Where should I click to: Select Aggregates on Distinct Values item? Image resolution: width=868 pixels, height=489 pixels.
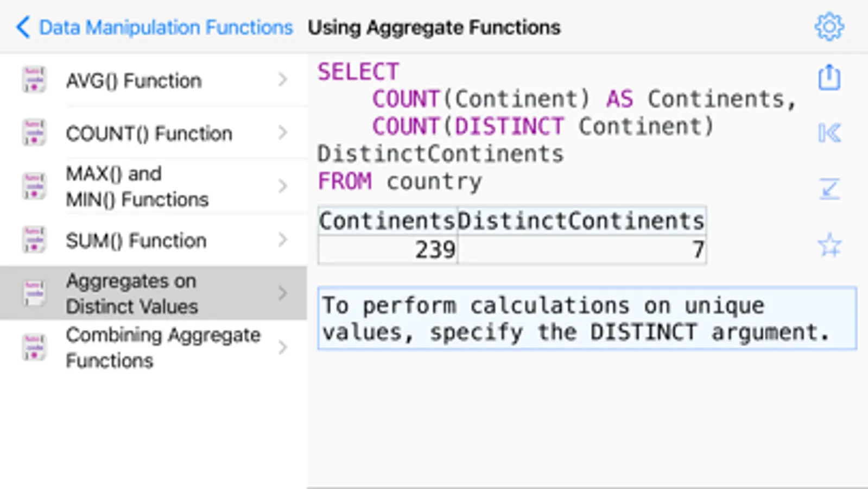coord(131,293)
